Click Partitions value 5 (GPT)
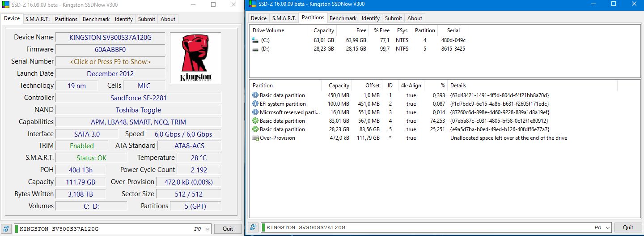This screenshot has height=236, width=644. (x=196, y=206)
